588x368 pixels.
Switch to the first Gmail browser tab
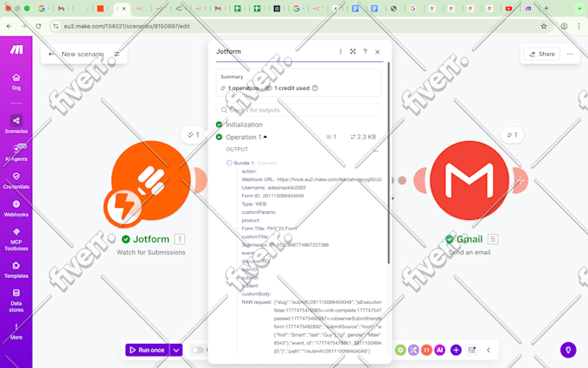pos(61,9)
